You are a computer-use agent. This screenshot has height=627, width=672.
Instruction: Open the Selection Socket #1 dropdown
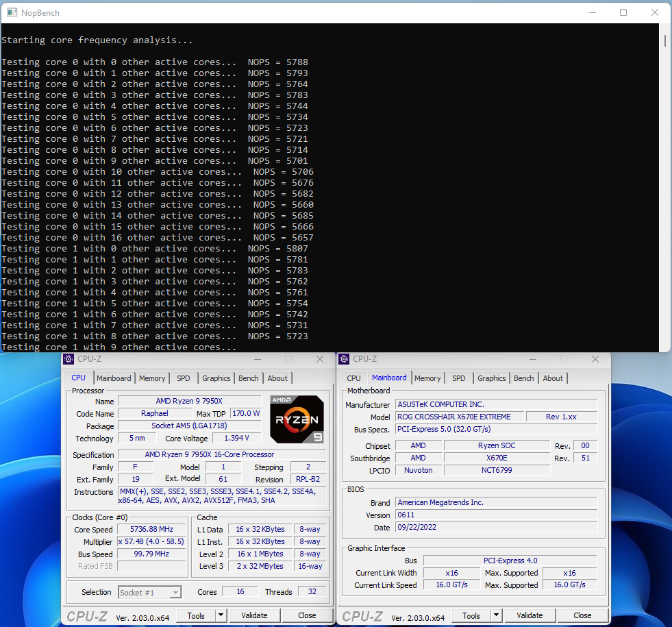[150, 592]
